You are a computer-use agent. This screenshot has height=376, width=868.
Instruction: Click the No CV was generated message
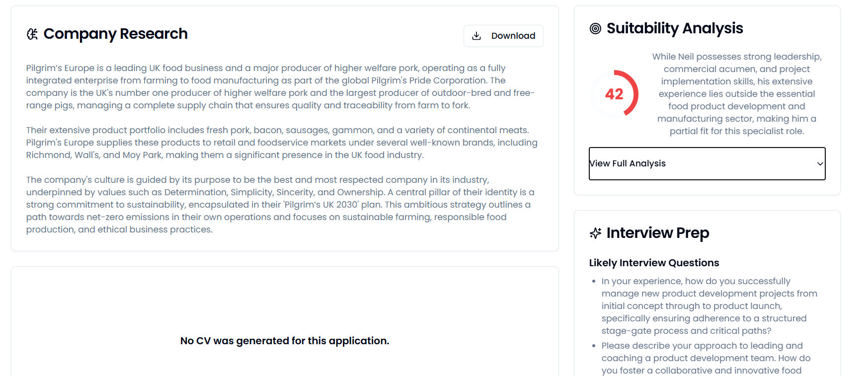click(x=285, y=341)
